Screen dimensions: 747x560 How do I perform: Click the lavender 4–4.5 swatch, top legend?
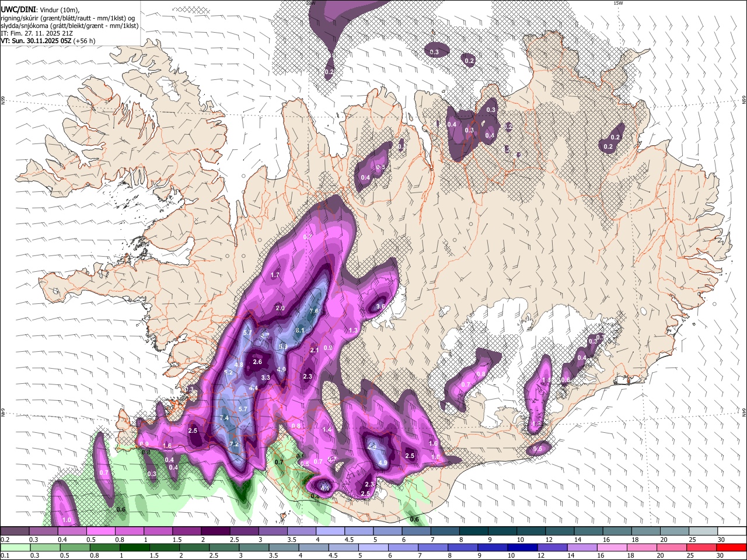coord(331,531)
